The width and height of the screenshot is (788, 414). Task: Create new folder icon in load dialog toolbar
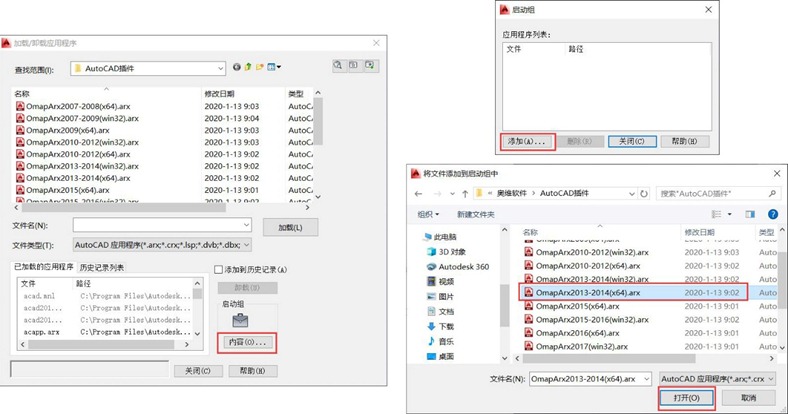coord(259,67)
